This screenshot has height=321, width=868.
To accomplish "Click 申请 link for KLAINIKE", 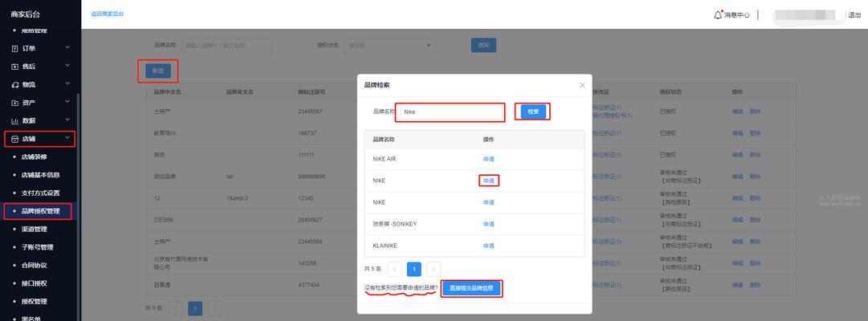I will (489, 246).
